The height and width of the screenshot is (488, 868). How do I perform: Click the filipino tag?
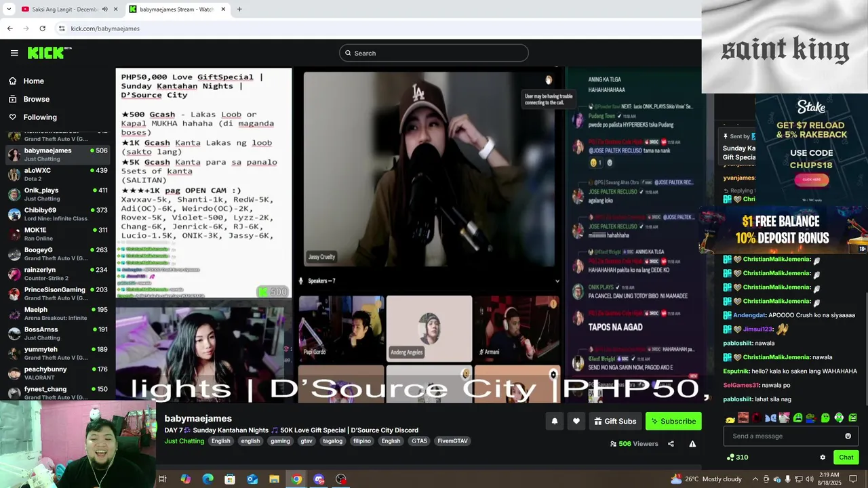click(362, 441)
